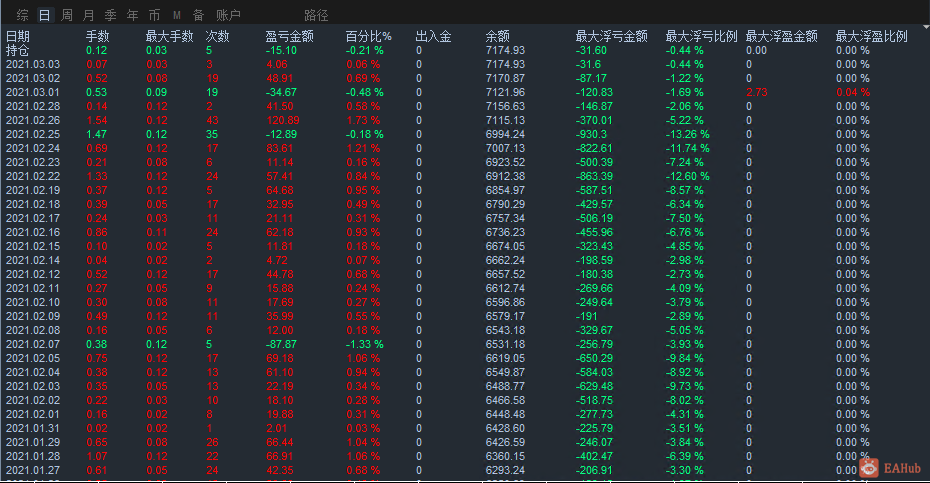This screenshot has height=483, width=930.
Task: Click the date 2021.03.01
Action: [33, 92]
